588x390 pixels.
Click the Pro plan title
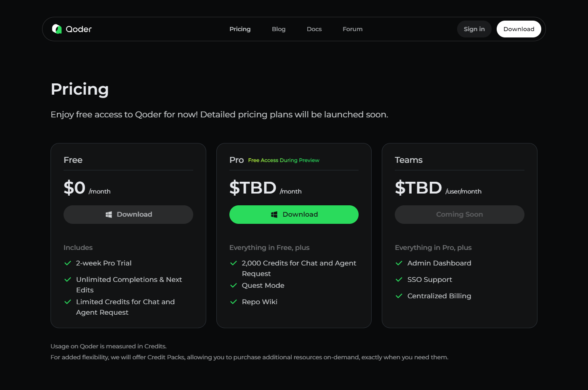coord(237,160)
